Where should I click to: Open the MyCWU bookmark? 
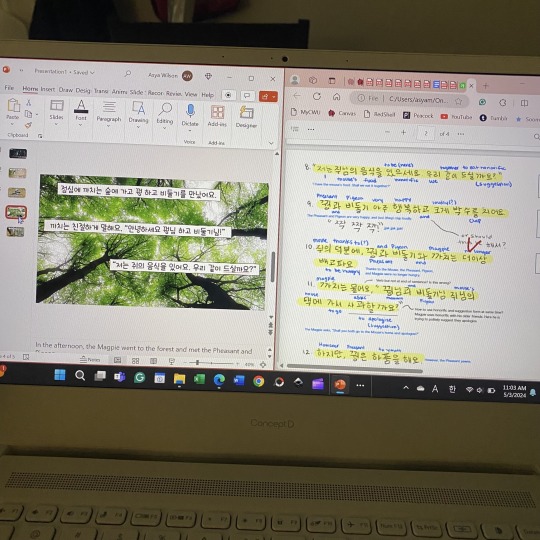click(x=305, y=112)
